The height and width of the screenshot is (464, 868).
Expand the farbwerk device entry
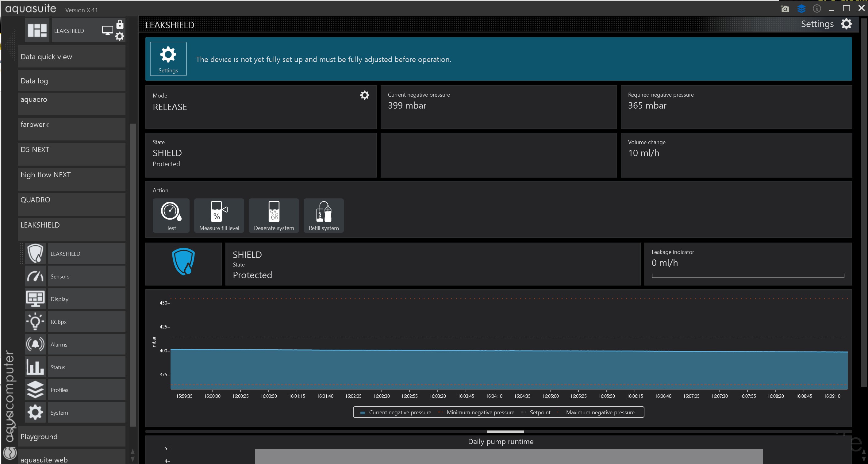tap(72, 129)
